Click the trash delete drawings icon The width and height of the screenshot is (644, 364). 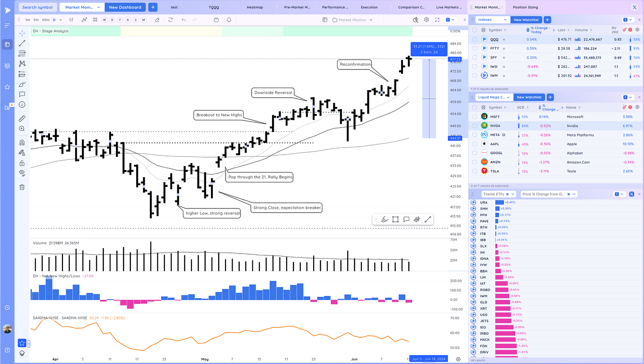tap(22, 187)
